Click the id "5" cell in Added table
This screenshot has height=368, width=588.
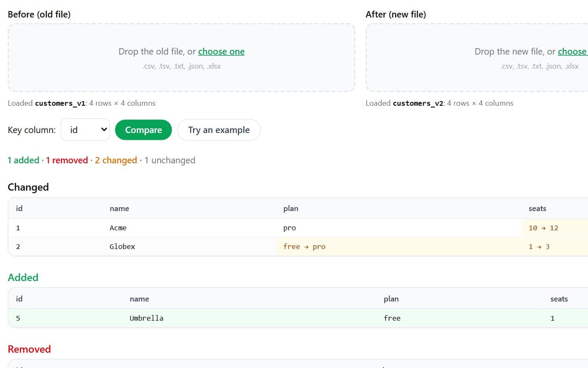(x=18, y=318)
